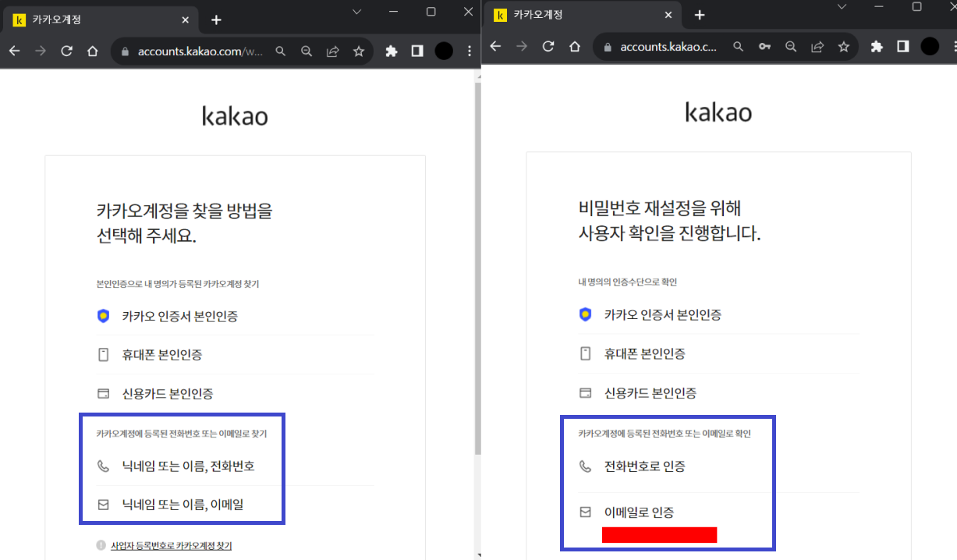The image size is (957, 560).
Task: Click forward arrow in right browser window
Action: [523, 47]
